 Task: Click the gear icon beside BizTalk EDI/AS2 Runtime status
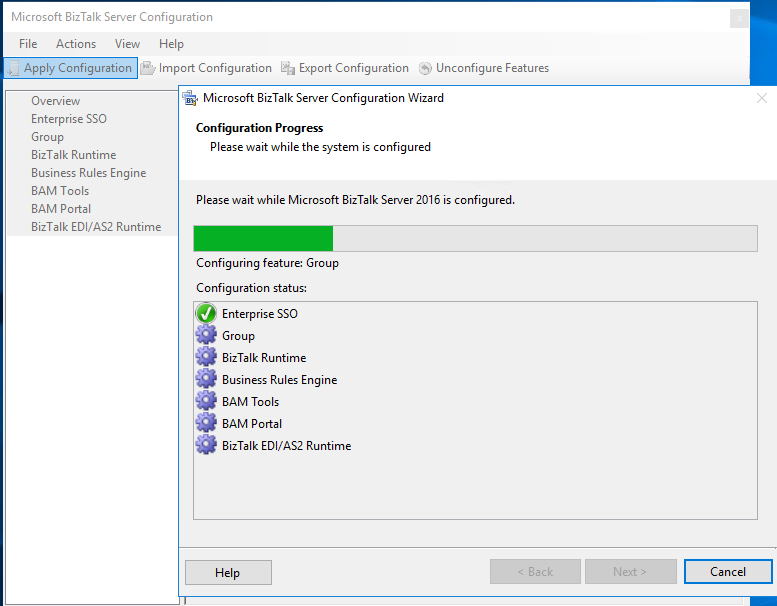pyautogui.click(x=206, y=445)
